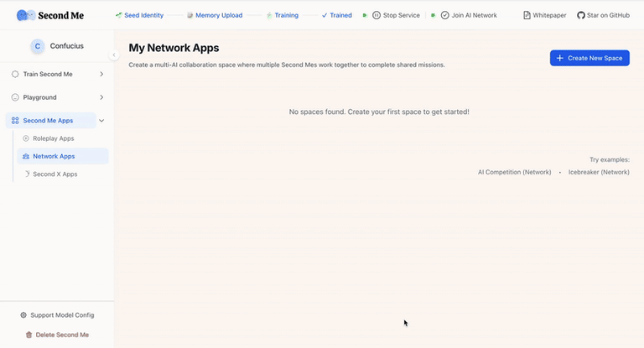Click the "No spaces found" message
This screenshot has height=348, width=644.
(379, 112)
